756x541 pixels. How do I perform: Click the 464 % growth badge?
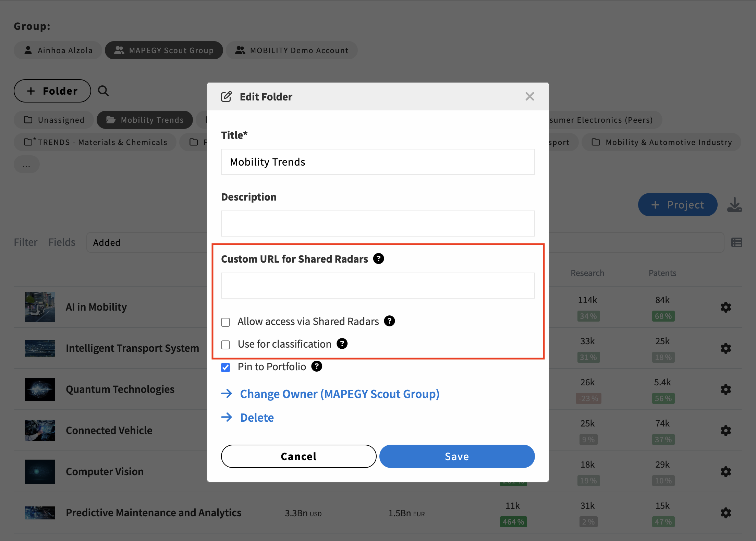pos(513,522)
